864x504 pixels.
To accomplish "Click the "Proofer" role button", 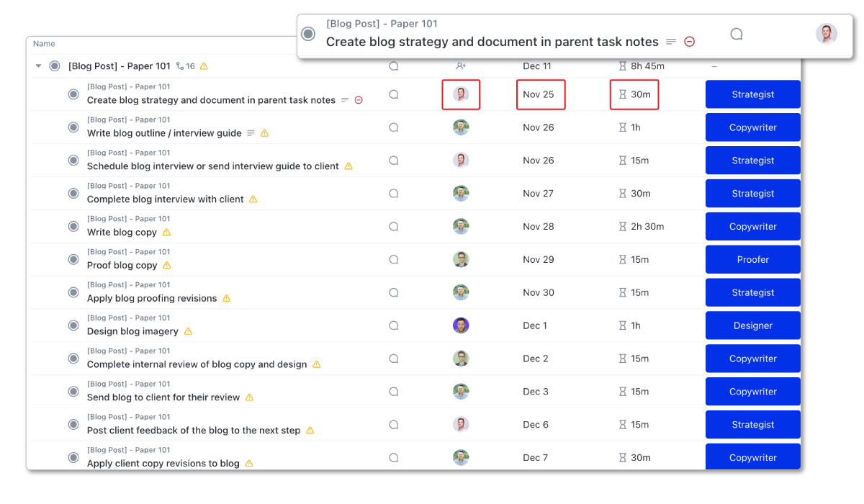I will pyautogui.click(x=752, y=259).
